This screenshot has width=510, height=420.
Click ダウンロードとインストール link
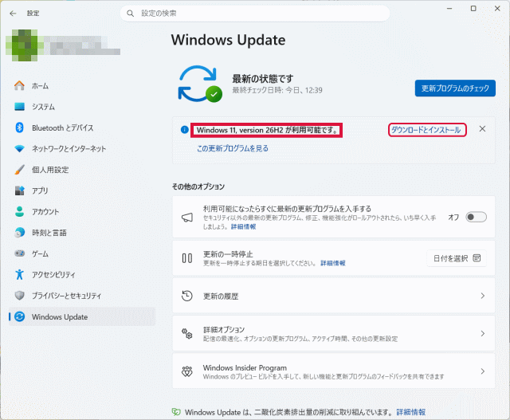point(427,130)
